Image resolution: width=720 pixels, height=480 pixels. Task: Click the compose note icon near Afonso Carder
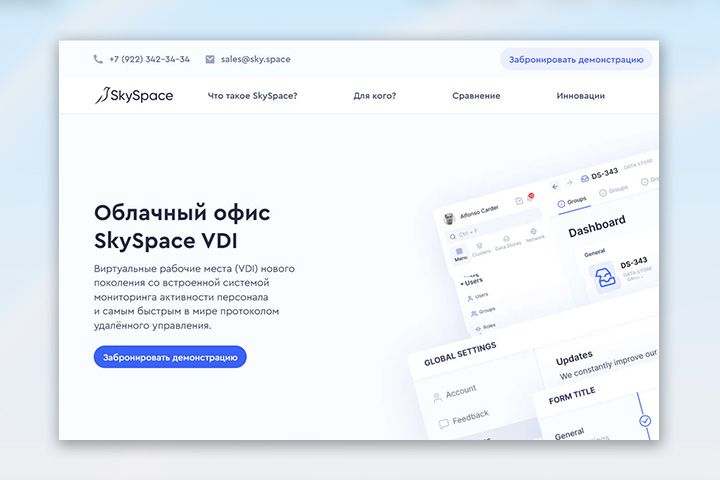click(x=519, y=201)
